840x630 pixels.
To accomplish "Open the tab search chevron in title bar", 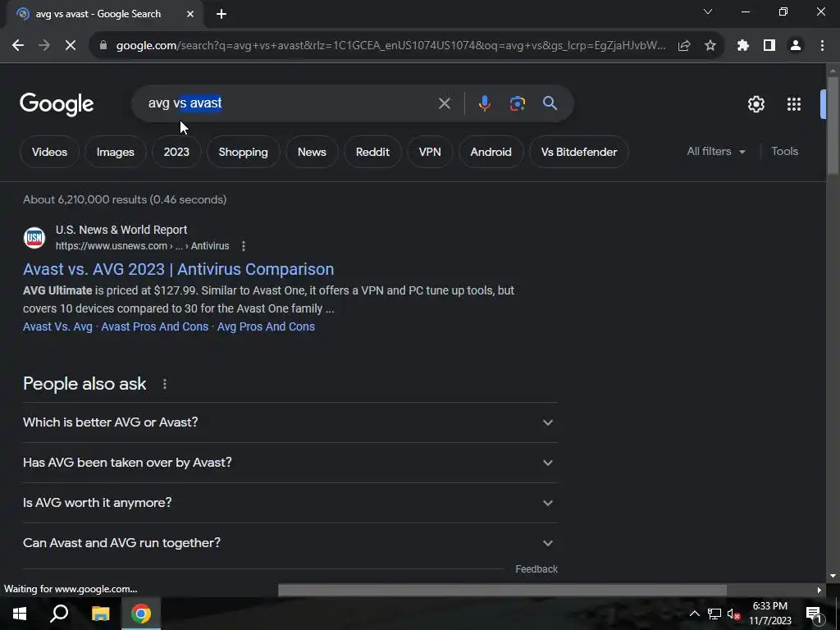I will coord(708,11).
